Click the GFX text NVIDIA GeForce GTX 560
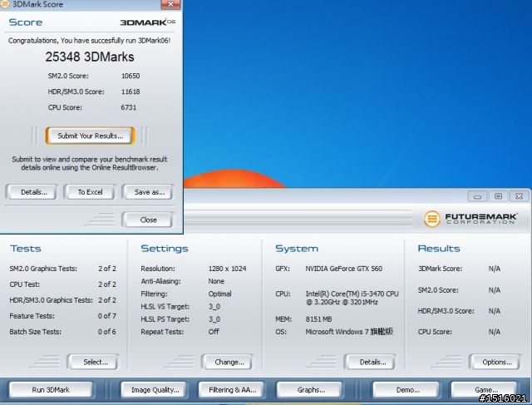Image resolution: width=532 pixels, height=405 pixels. (x=343, y=269)
